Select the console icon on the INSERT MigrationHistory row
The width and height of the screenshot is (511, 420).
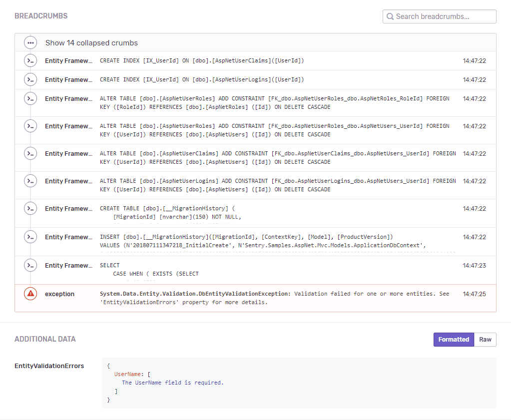[30, 237]
